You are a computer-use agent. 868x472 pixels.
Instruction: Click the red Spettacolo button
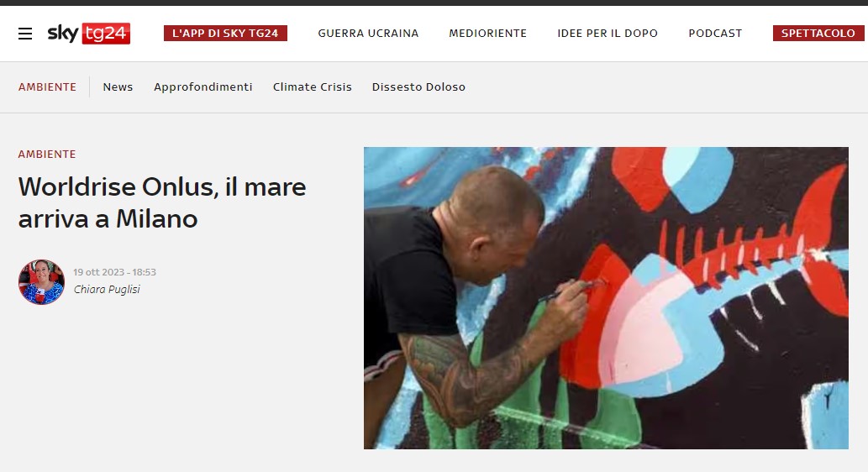(x=818, y=34)
